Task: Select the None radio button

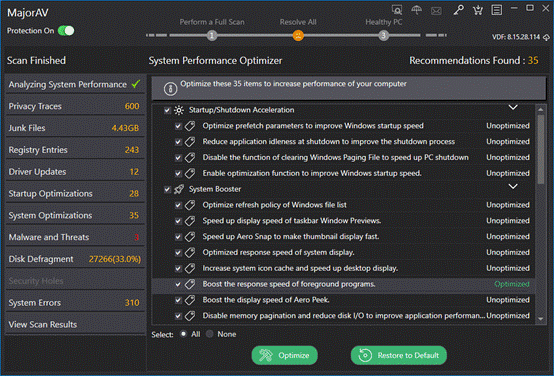Action: 210,334
